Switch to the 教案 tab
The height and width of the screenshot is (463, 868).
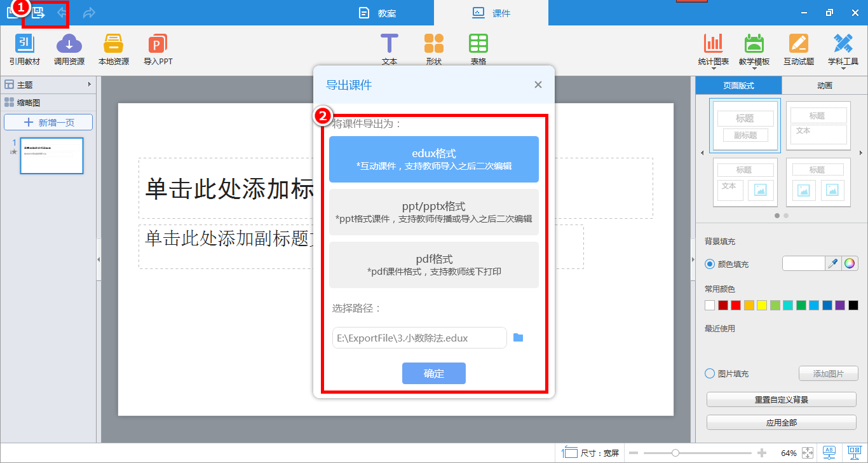(x=377, y=13)
